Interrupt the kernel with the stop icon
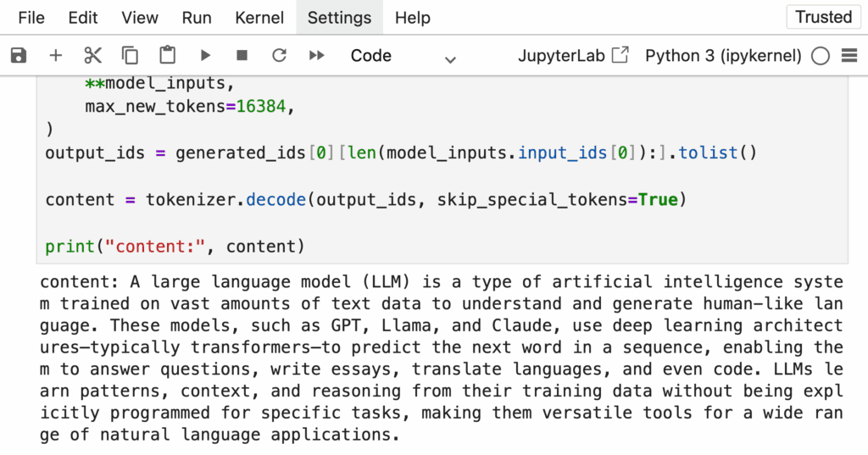This screenshot has width=868, height=455. tap(242, 55)
